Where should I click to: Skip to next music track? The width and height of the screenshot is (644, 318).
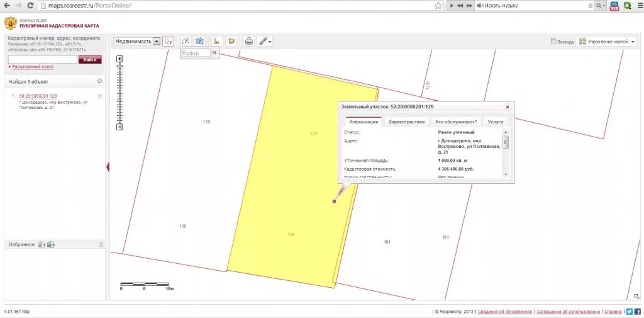(x=469, y=6)
